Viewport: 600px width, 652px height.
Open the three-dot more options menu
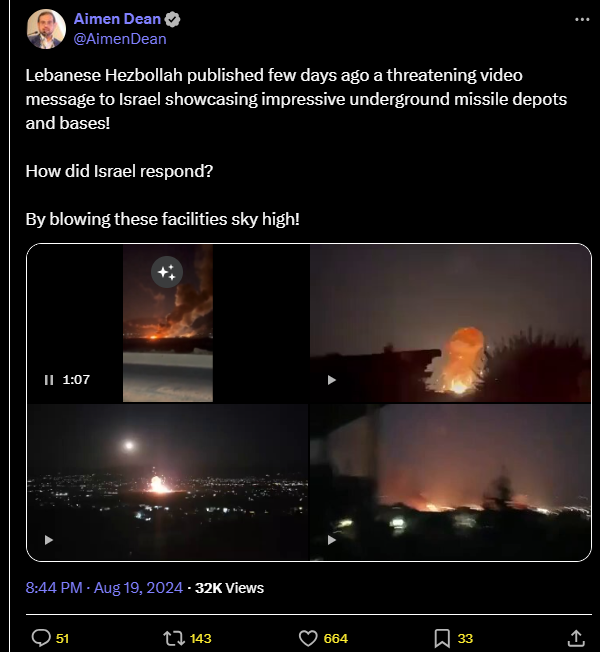tap(582, 20)
